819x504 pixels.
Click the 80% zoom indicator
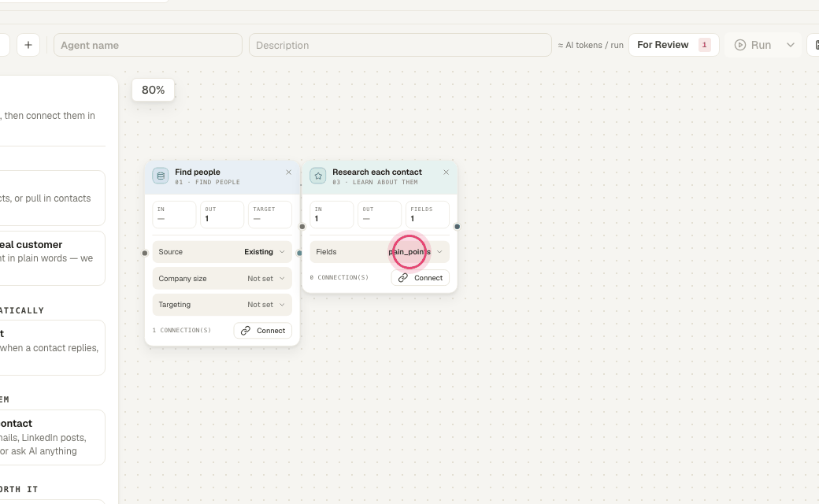(x=153, y=90)
